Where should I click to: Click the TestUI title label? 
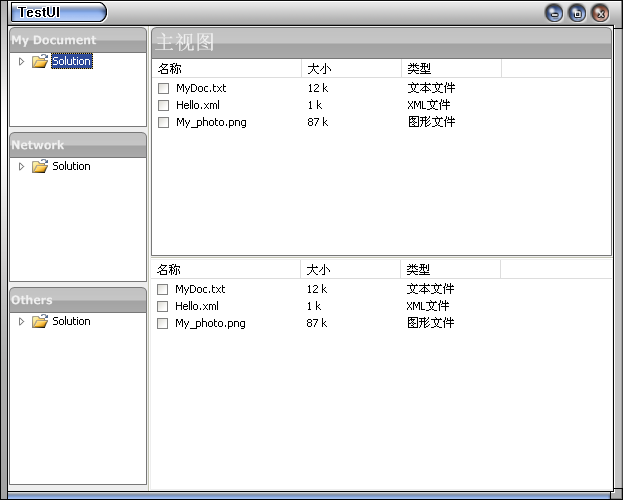[x=39, y=13]
